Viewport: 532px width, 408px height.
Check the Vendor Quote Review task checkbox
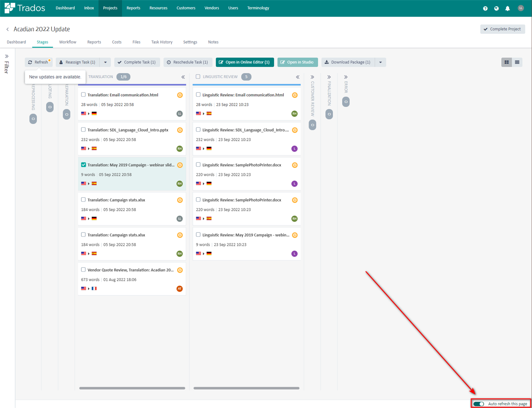[x=83, y=270]
